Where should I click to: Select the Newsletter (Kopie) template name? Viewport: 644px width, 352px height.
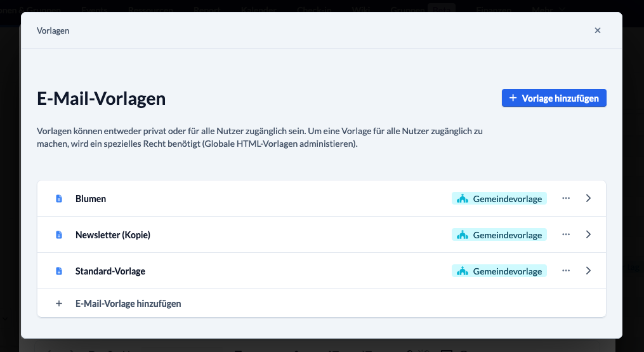click(113, 235)
